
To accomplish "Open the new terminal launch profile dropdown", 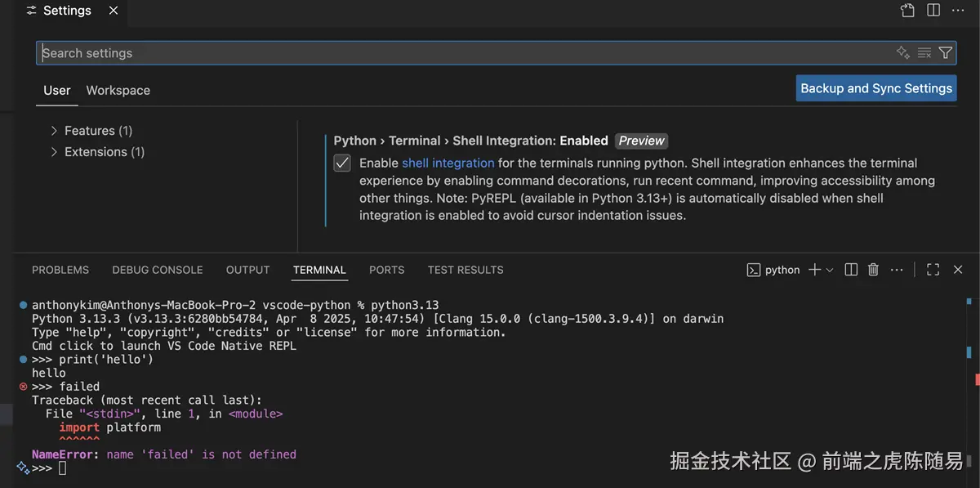I will (831, 270).
